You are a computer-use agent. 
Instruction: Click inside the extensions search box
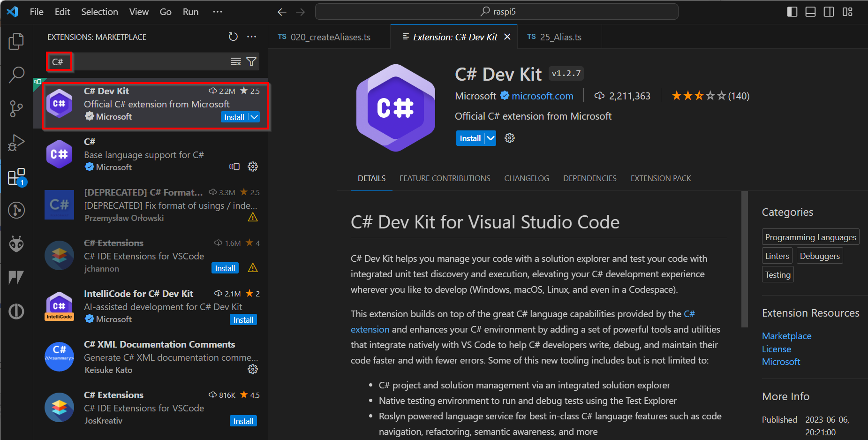(x=141, y=61)
